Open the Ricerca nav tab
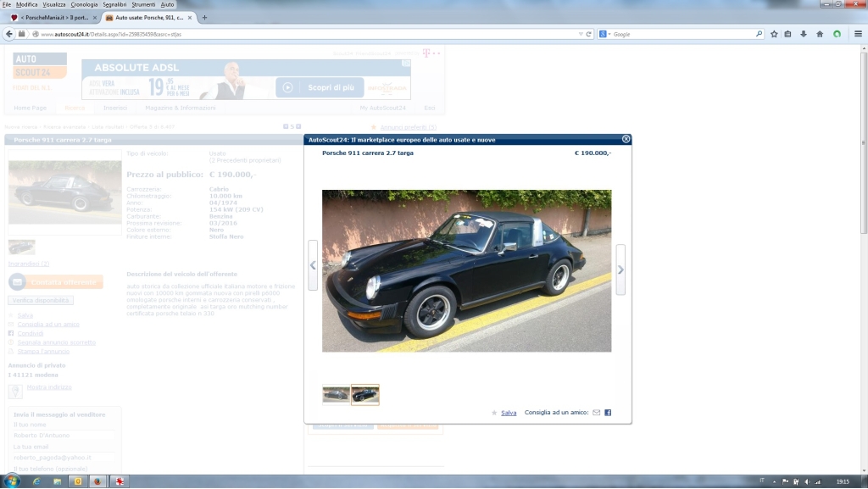The width and height of the screenshot is (868, 489). pyautogui.click(x=75, y=108)
